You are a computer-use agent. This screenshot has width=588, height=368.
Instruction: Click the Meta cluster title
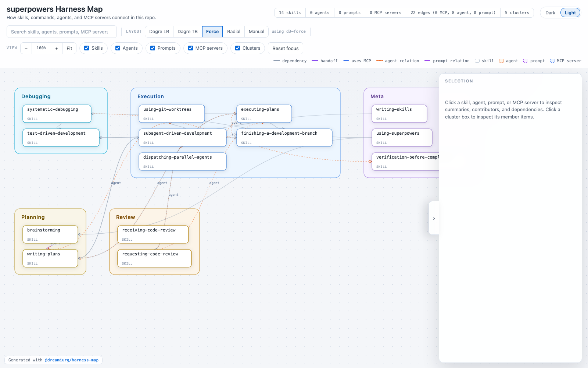click(x=377, y=96)
